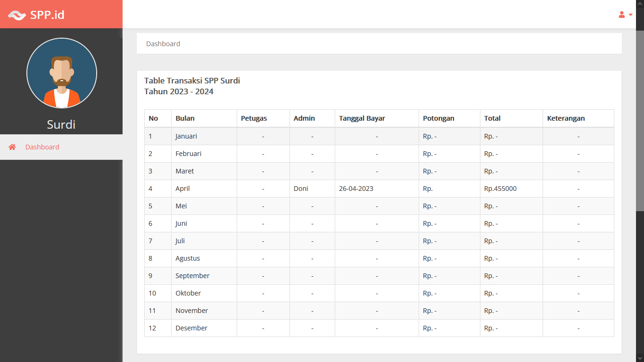Click the Total column header
The height and width of the screenshot is (362, 644).
[x=492, y=118]
